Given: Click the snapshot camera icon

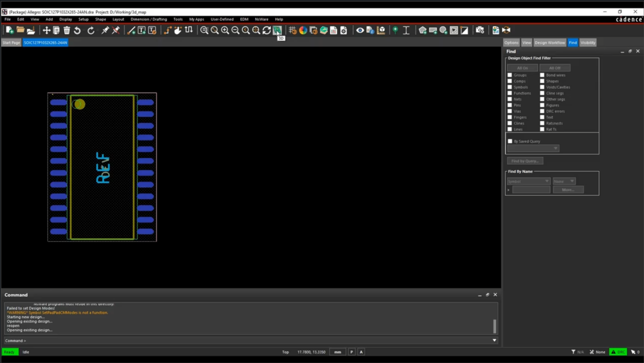Looking at the screenshot, I should point(480,30).
